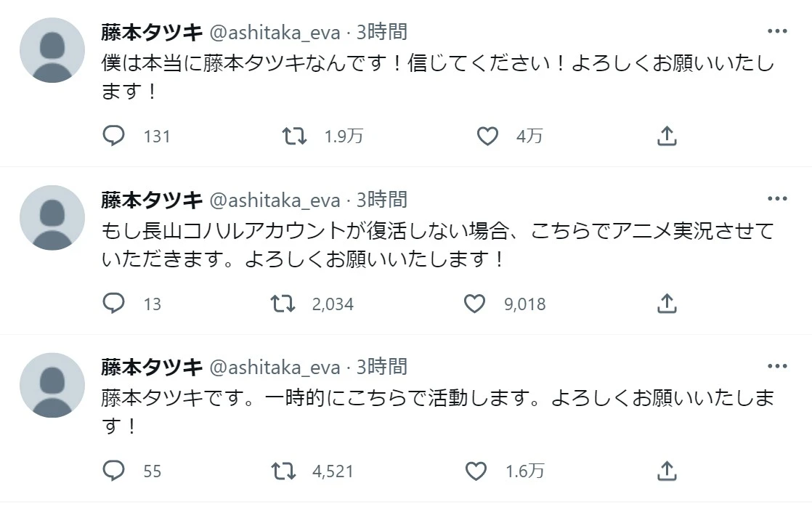Open more options menu on bottom tweet
Screen dimensions: 812x507
[x=778, y=365]
